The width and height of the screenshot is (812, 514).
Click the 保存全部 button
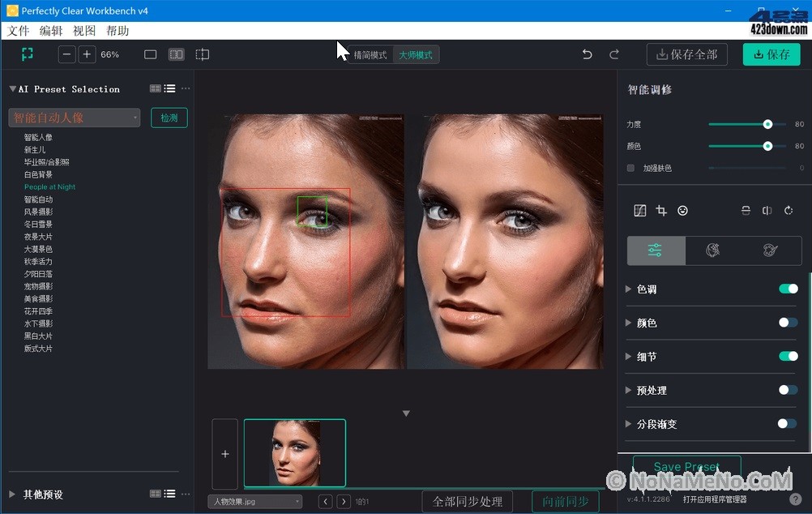click(686, 54)
